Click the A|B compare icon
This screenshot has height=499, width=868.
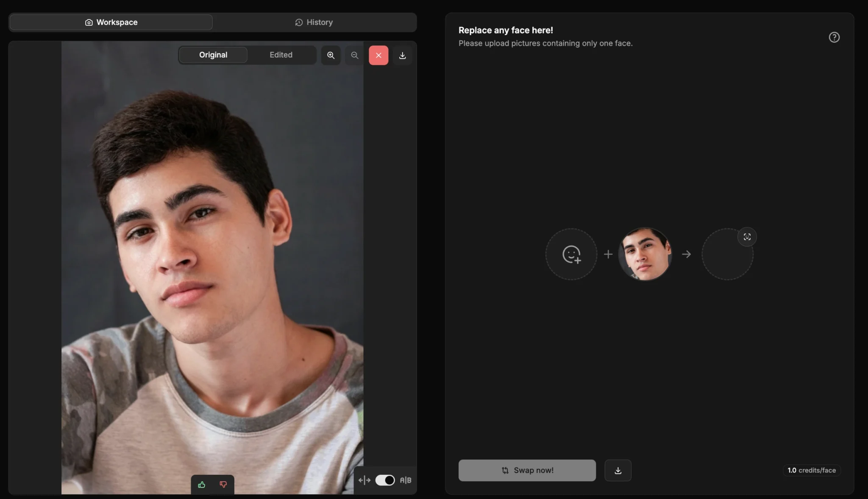[x=406, y=480]
